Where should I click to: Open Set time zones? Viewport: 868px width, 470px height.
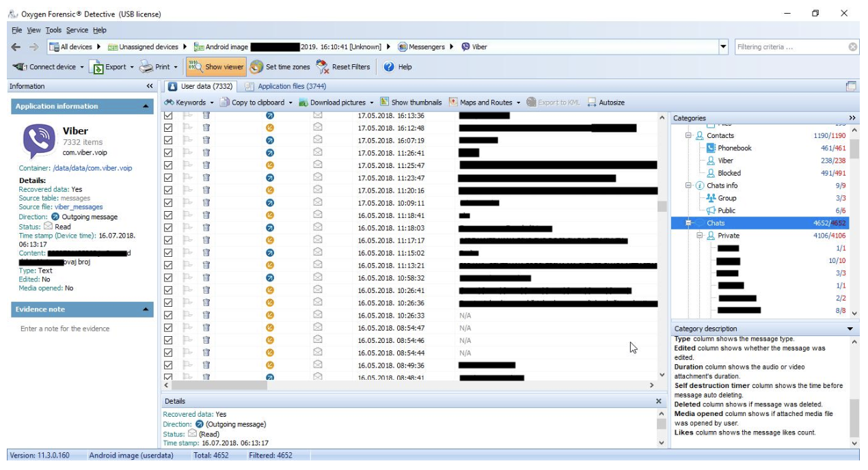pos(280,67)
